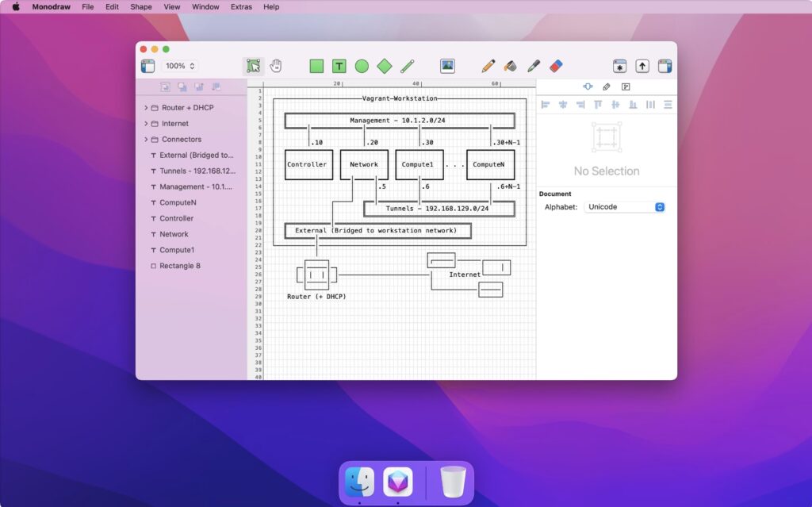Expand the Router + DHCP group

146,107
